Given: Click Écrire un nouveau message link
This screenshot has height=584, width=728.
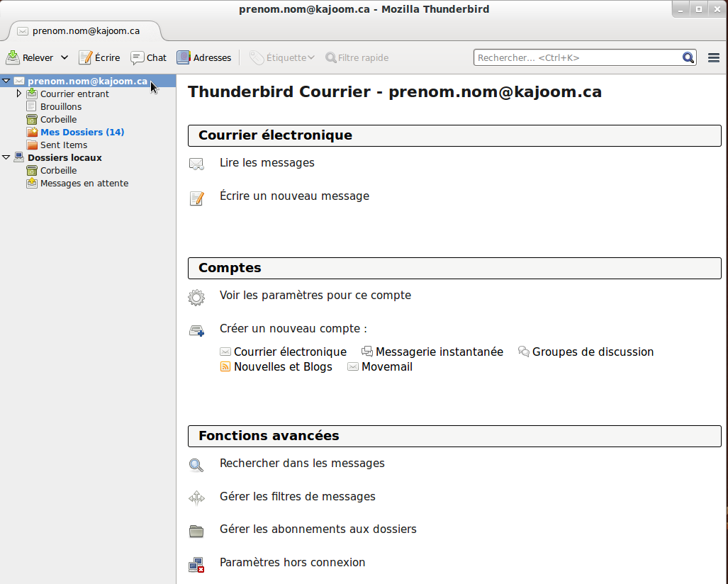Looking at the screenshot, I should click(x=294, y=196).
